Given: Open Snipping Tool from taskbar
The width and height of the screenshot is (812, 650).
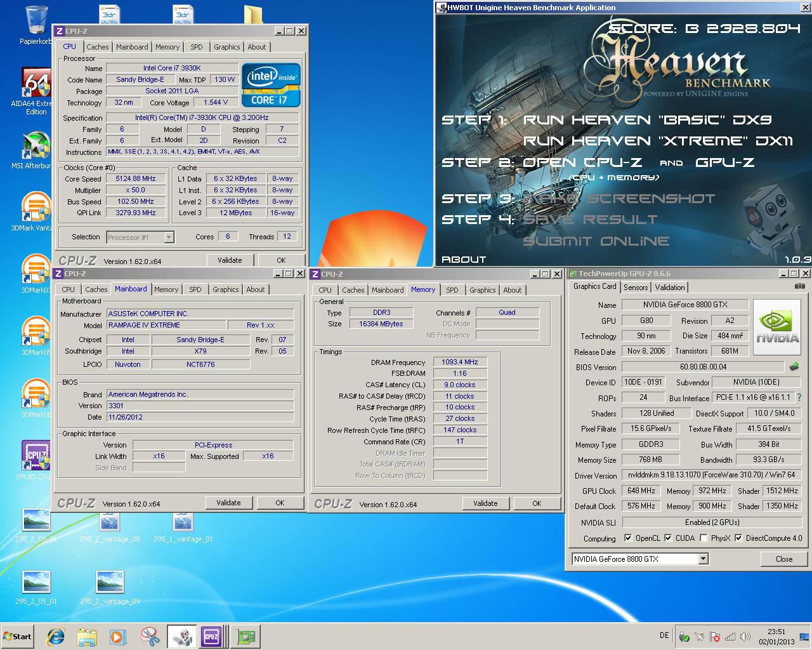Looking at the screenshot, I should (150, 637).
